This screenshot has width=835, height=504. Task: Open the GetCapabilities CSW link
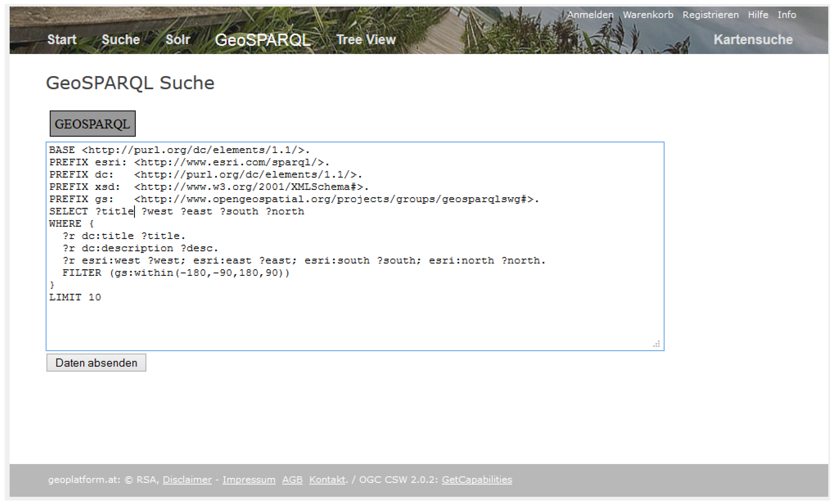(477, 480)
